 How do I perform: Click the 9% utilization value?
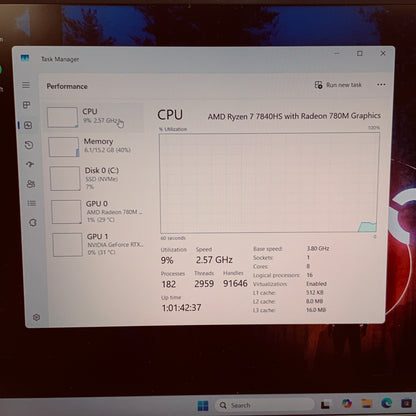pyautogui.click(x=167, y=260)
